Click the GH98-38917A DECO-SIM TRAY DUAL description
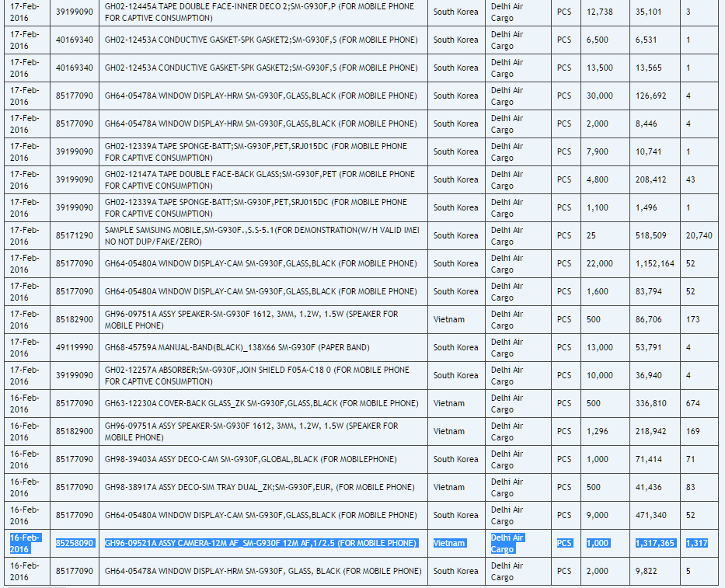This screenshot has width=725, height=588. click(x=260, y=487)
